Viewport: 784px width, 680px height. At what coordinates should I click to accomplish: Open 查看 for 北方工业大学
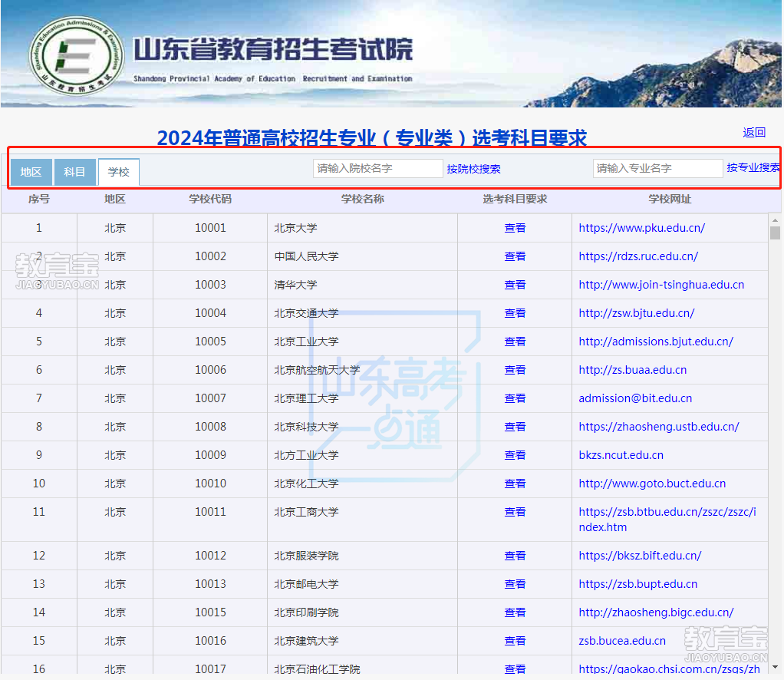click(515, 455)
